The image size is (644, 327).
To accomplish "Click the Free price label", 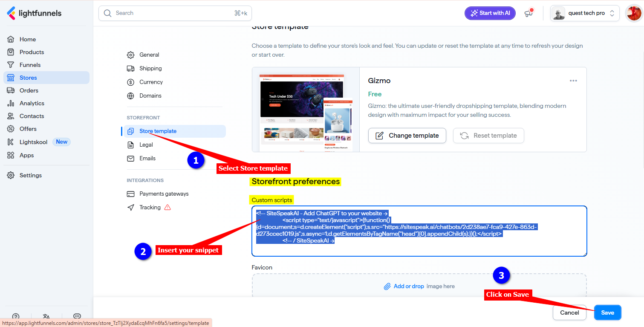I will click(375, 94).
